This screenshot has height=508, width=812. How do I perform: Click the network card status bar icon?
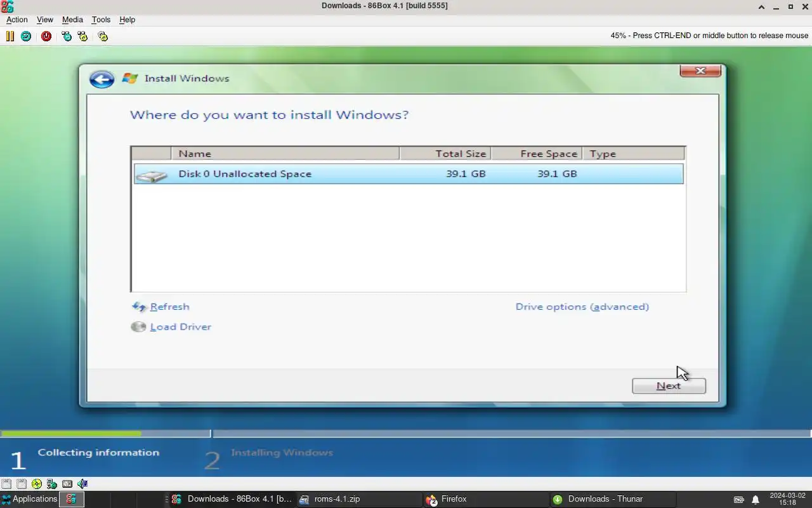(52, 484)
